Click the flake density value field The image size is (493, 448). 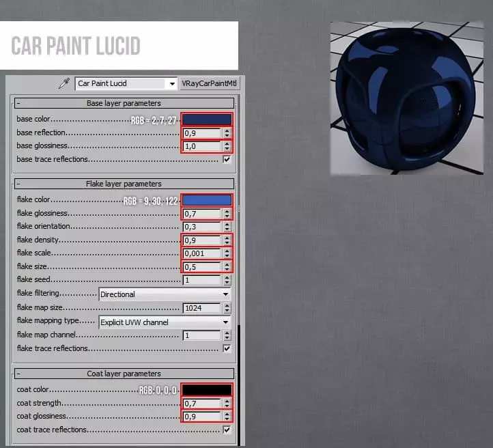point(202,240)
